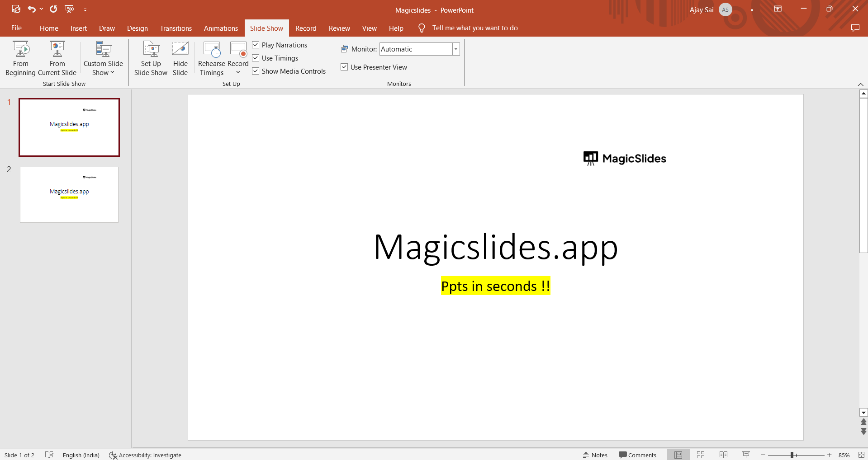Click the Notes button in status bar
The height and width of the screenshot is (460, 868).
tap(595, 455)
